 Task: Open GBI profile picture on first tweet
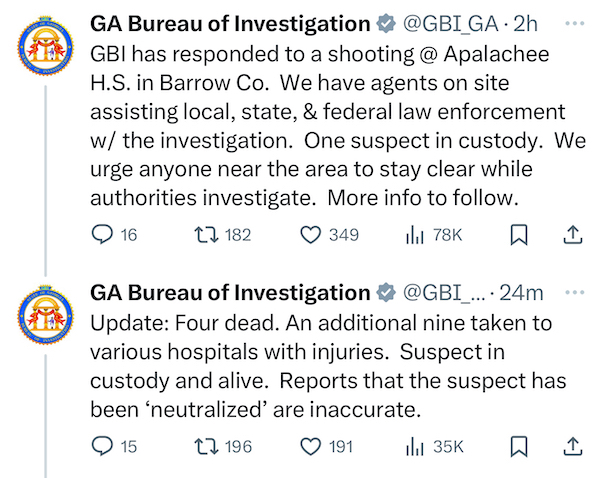click(x=46, y=46)
